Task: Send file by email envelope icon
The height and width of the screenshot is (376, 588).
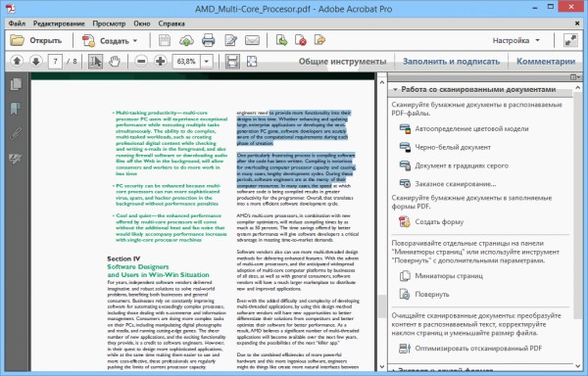Action: point(252,40)
